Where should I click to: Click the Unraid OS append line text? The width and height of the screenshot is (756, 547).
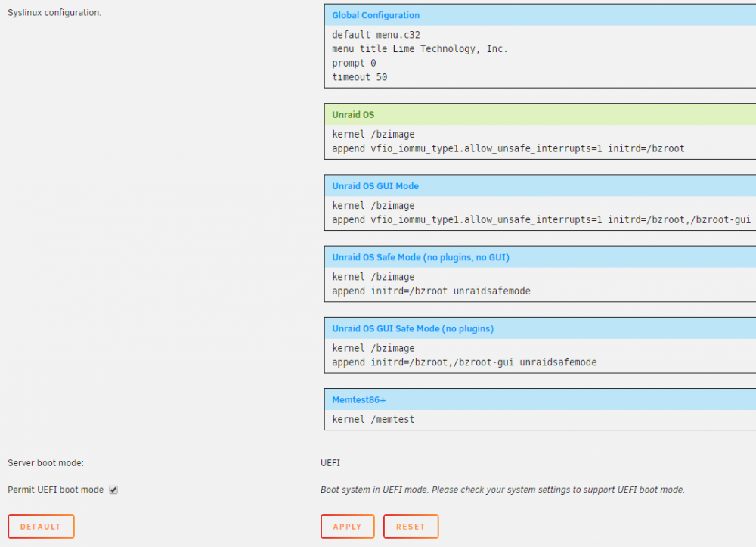click(x=508, y=148)
